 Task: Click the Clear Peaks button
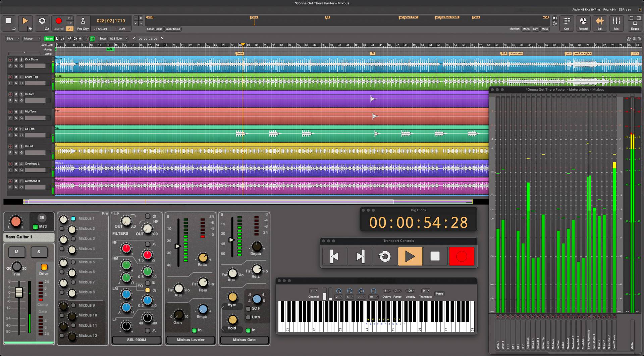click(154, 29)
